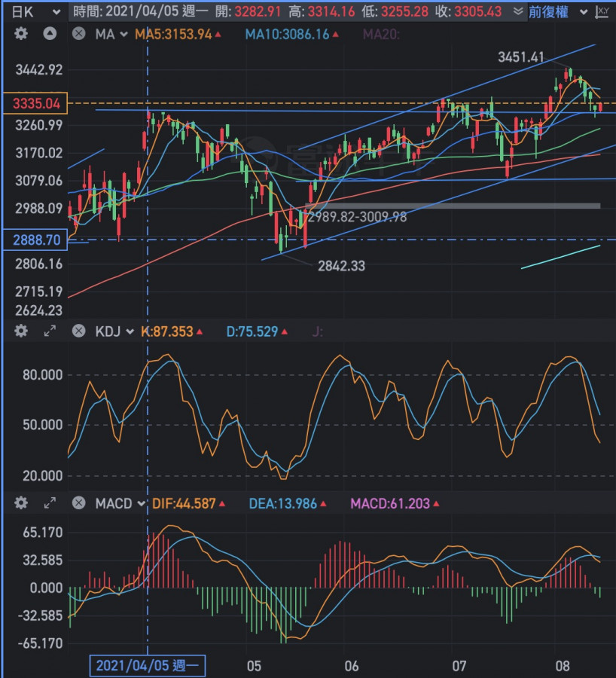Toggle the XY axis scale icon
Viewport: 616px width, 678px height.
pyautogui.click(x=601, y=11)
